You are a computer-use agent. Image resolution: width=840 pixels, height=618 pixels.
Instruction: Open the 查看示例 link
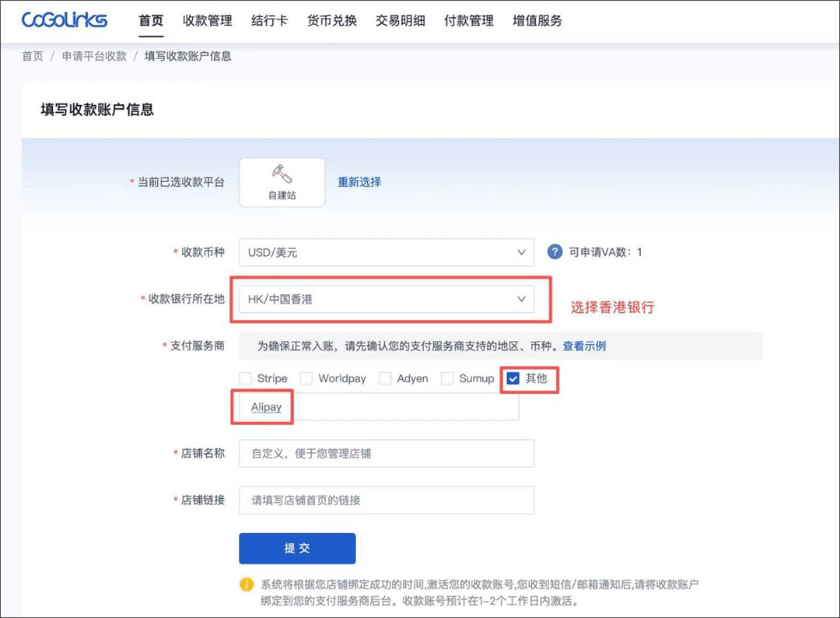(584, 346)
